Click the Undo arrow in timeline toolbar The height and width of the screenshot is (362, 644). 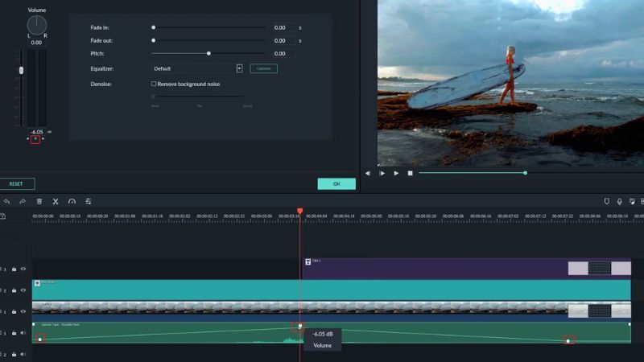click(x=6, y=201)
